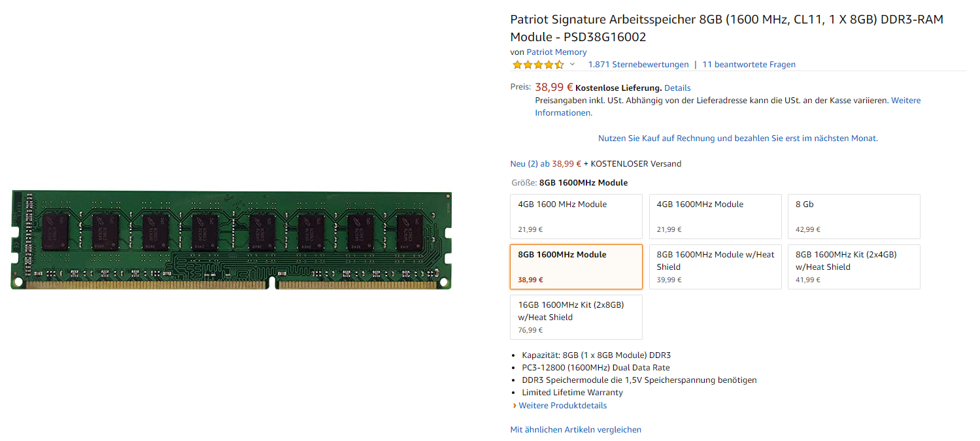
Task: Open Details for free delivery
Action: click(x=677, y=88)
